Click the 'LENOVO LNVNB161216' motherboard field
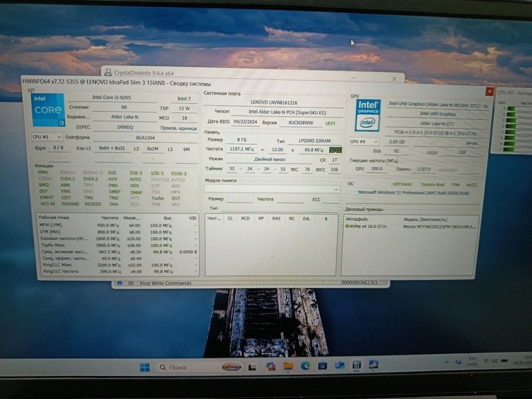 (x=274, y=102)
